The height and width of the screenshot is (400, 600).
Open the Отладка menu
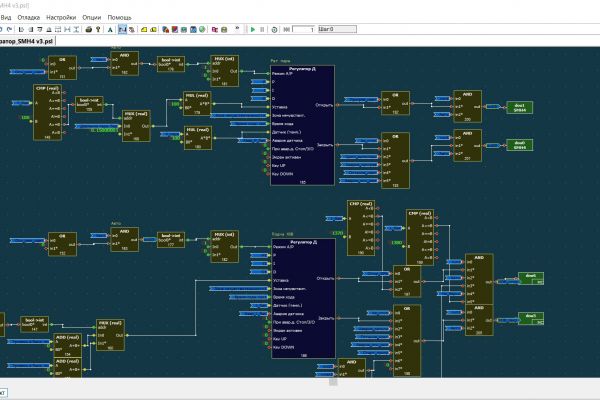(x=29, y=17)
